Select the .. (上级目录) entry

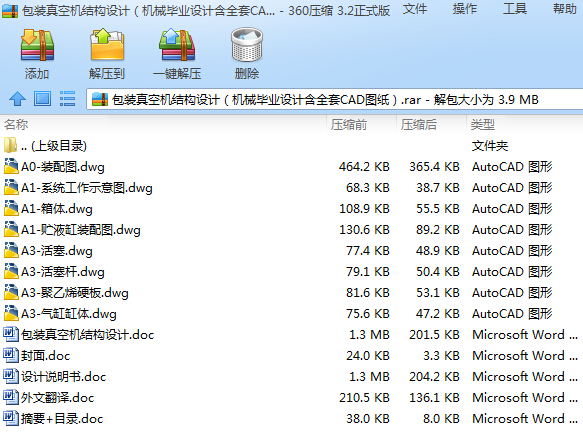pos(54,145)
